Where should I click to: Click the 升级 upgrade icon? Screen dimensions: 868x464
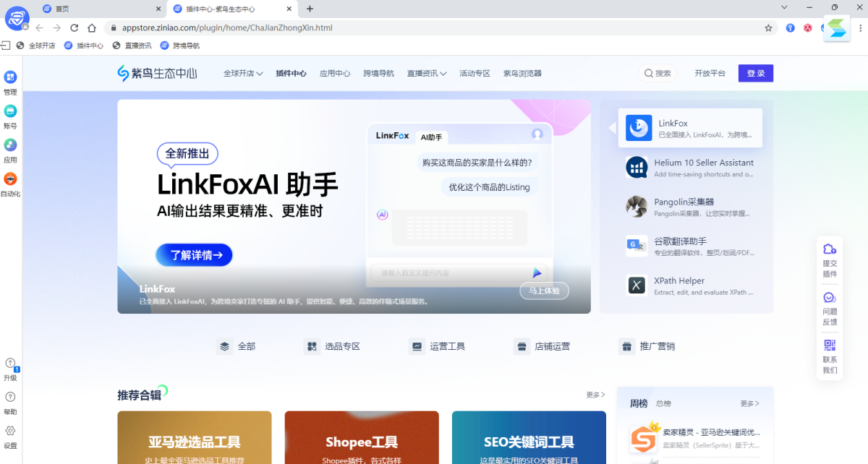pos(10,364)
